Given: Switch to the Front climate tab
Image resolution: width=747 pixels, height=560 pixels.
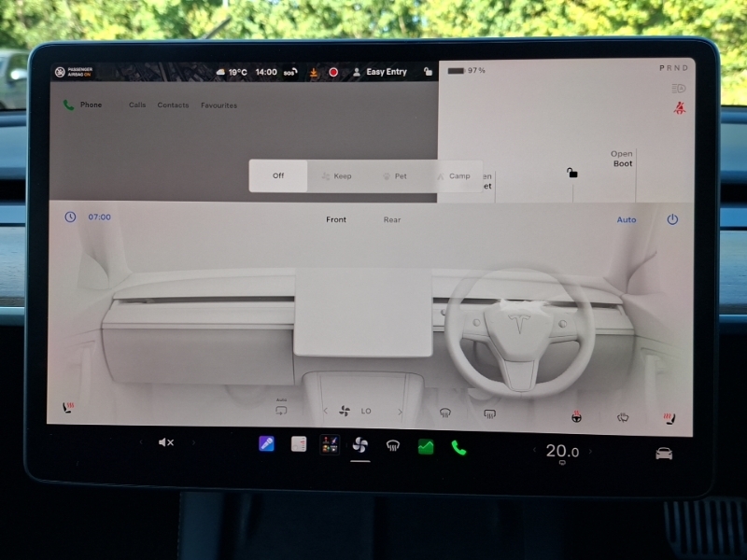Looking at the screenshot, I should (336, 219).
